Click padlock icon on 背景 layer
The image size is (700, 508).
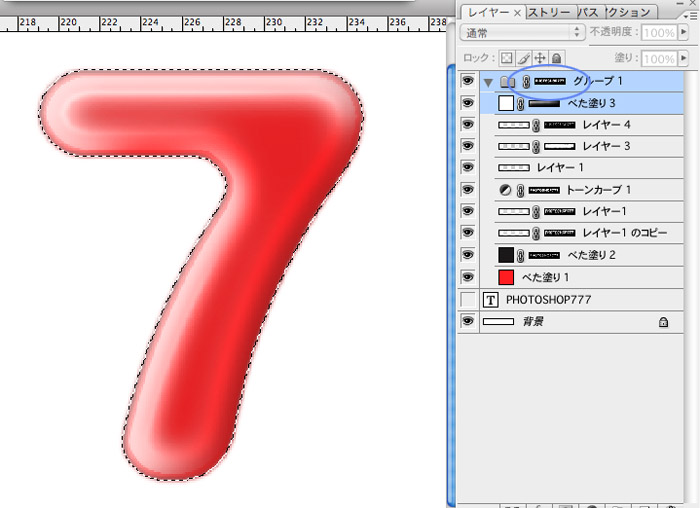[x=662, y=322]
